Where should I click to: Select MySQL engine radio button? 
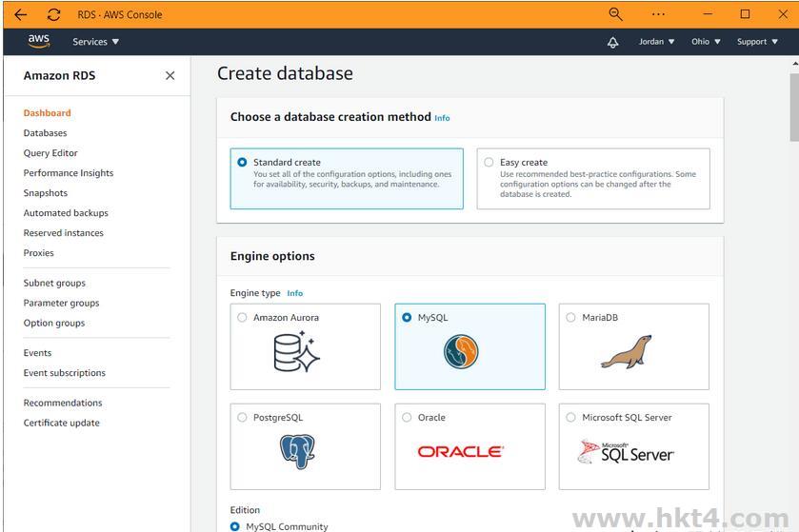click(x=407, y=317)
